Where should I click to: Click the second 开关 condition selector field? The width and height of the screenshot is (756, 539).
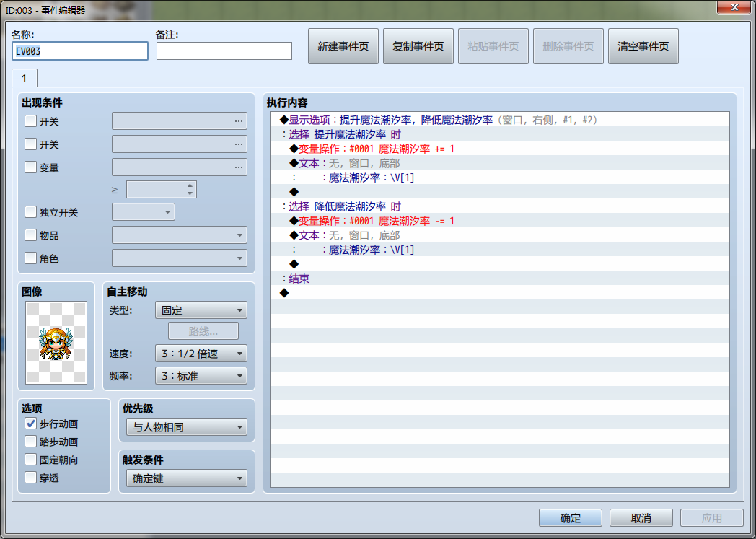click(x=180, y=144)
